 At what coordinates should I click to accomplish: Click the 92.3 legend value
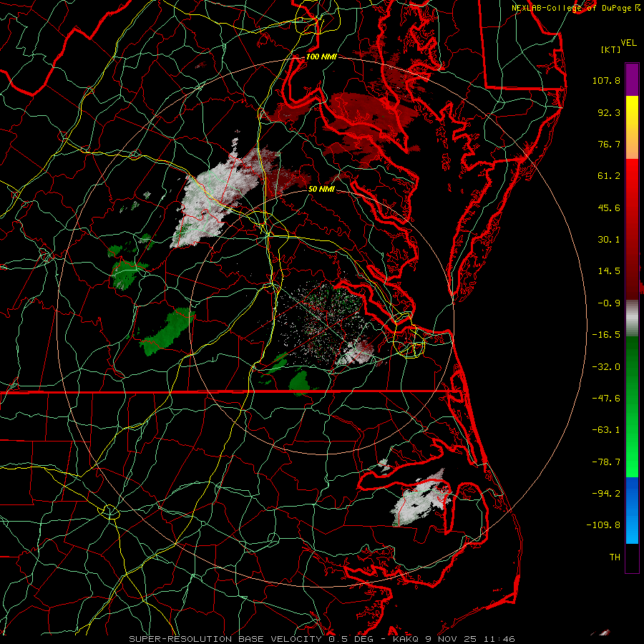609,112
